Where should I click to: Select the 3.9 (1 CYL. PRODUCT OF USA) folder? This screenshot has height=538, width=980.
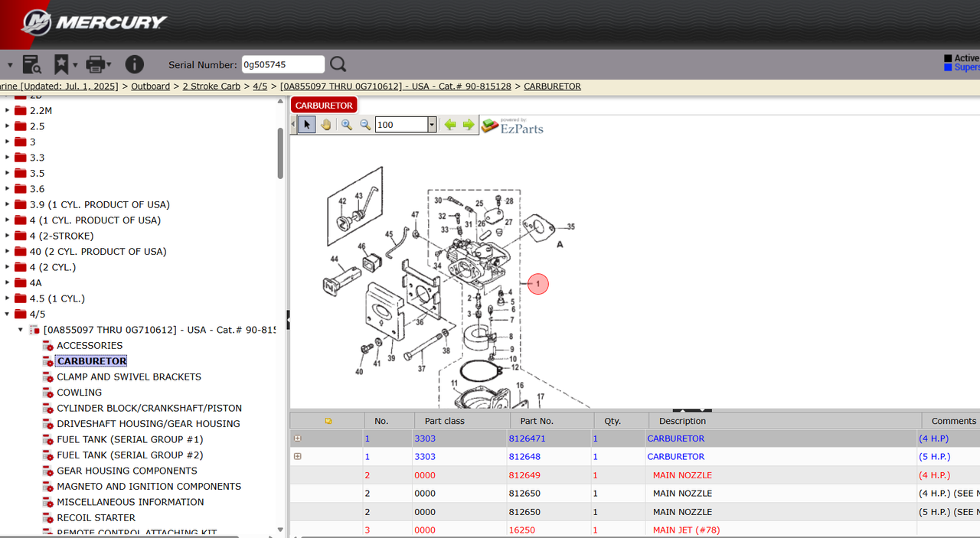point(100,204)
